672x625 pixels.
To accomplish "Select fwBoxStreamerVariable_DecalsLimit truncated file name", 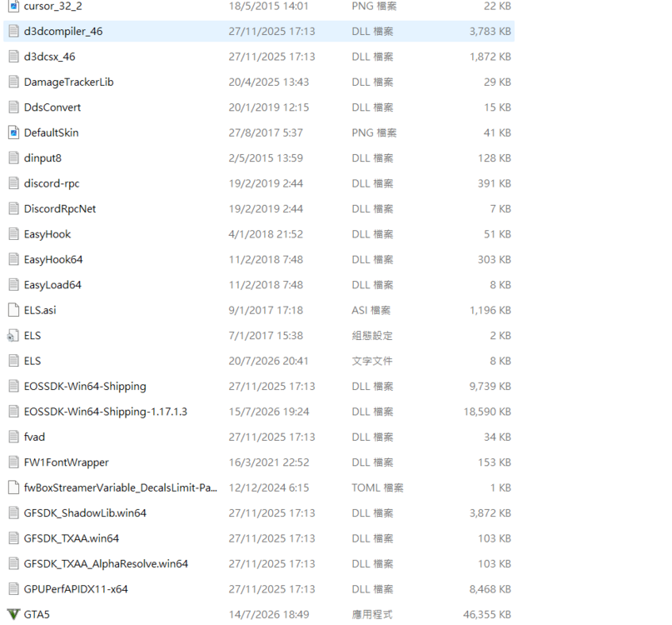I will (121, 487).
